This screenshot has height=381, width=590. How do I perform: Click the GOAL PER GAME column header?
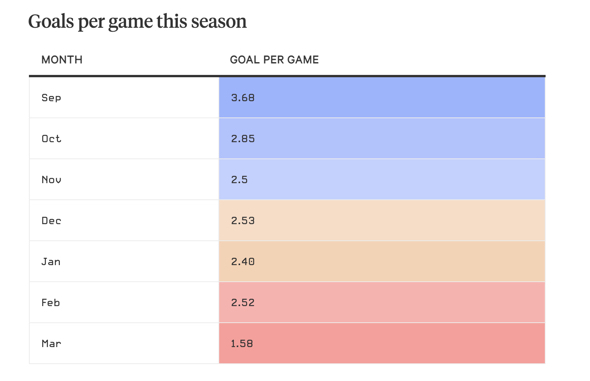pyautogui.click(x=274, y=60)
